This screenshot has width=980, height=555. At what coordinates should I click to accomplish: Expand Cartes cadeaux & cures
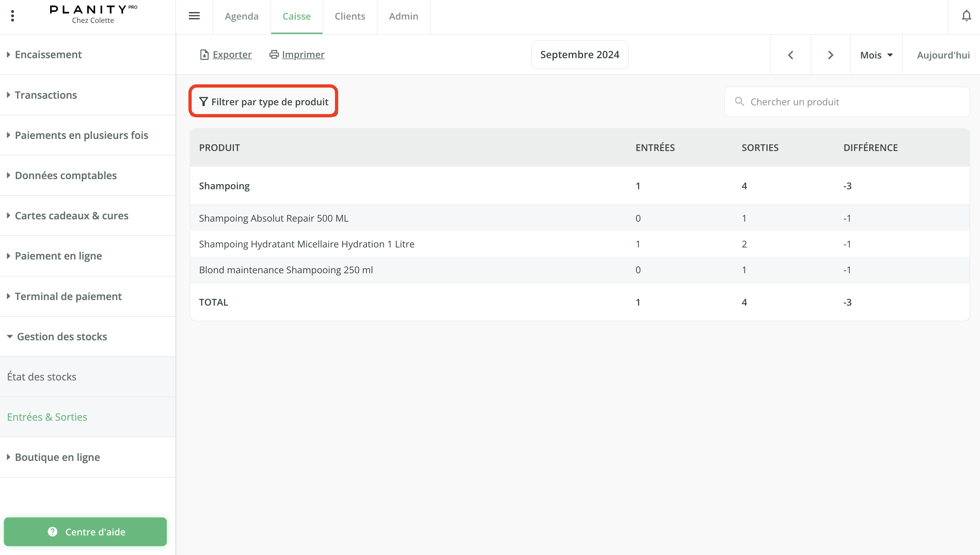coord(71,216)
